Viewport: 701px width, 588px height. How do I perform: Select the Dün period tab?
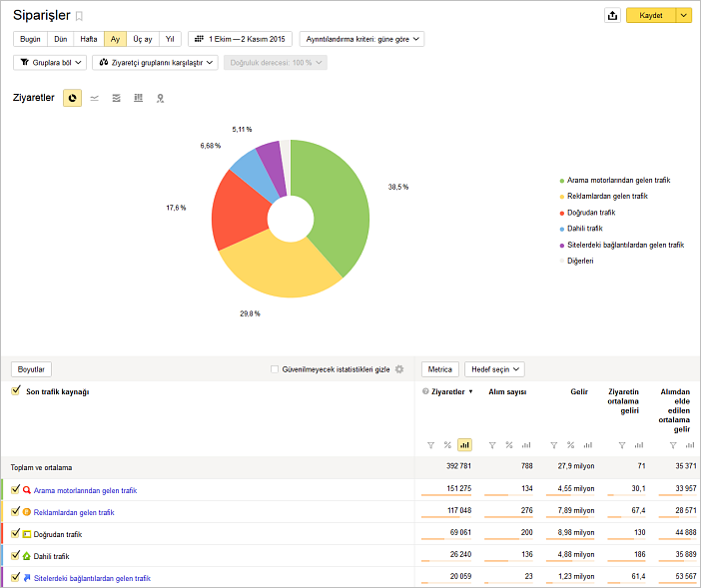tap(60, 39)
